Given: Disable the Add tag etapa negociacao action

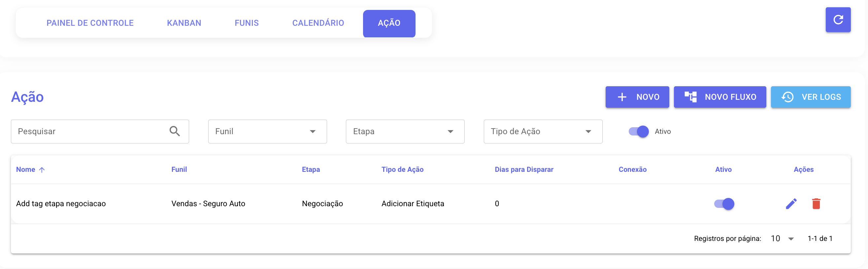Looking at the screenshot, I should tap(724, 204).
